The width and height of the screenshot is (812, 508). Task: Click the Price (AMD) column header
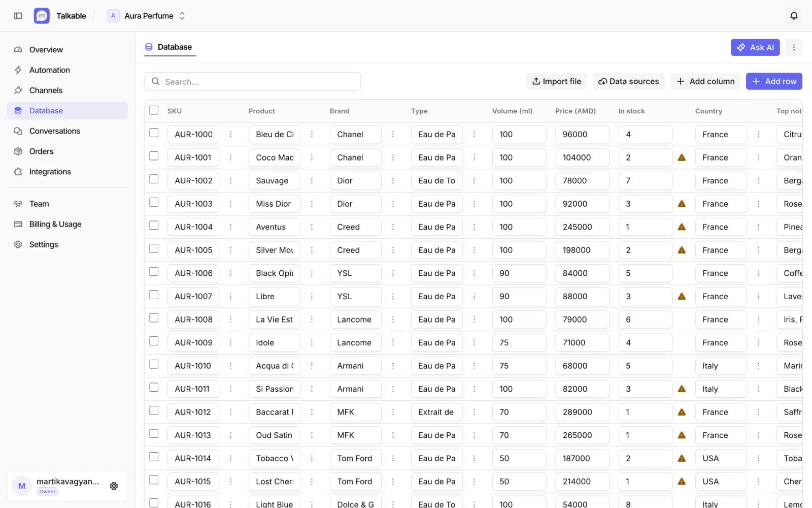[576, 111]
